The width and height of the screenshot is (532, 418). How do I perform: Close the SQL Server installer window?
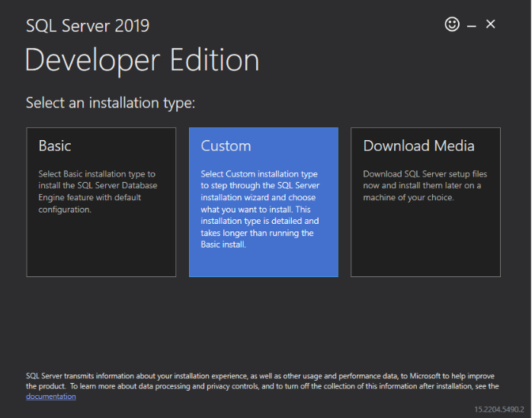pos(490,24)
